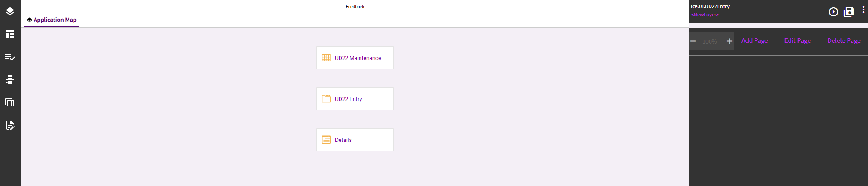The width and height of the screenshot is (868, 186).
Task: Open the checklist icon in the sidebar
Action: (x=10, y=57)
